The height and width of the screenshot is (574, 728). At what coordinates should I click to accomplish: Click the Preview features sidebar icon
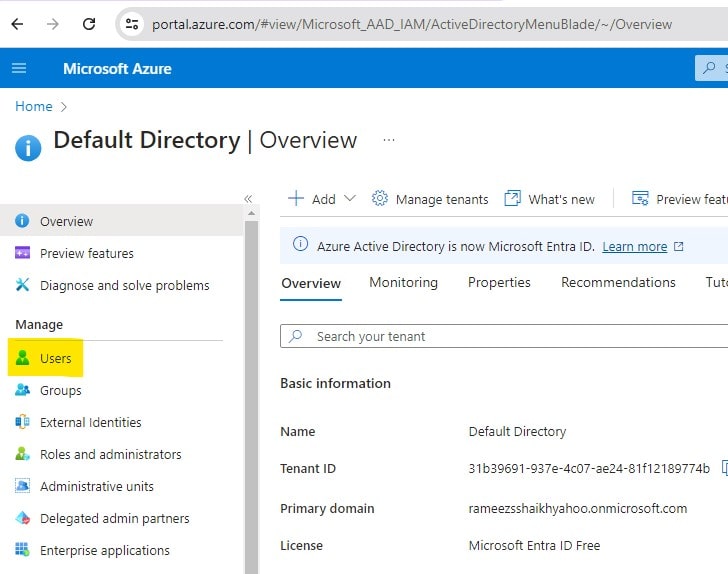tap(22, 253)
